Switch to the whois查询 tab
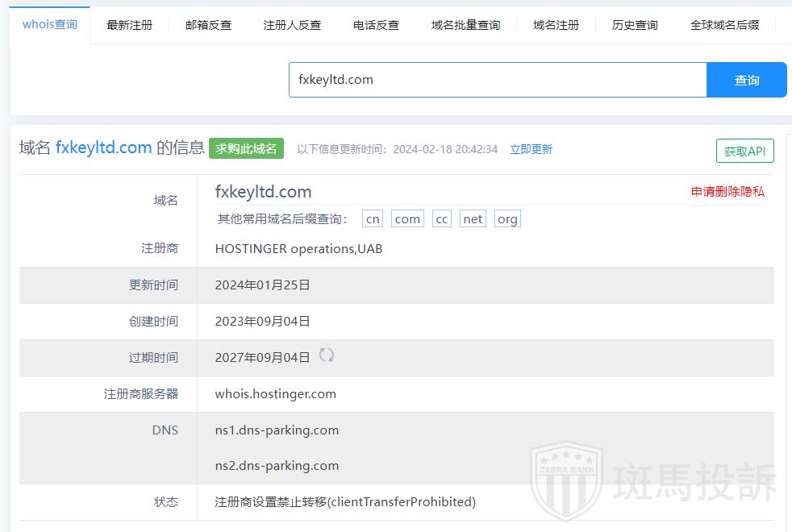The width and height of the screenshot is (792, 532). 50,24
